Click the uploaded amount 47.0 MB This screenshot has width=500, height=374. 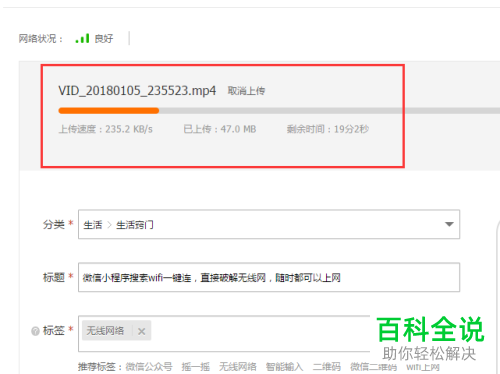click(x=238, y=129)
